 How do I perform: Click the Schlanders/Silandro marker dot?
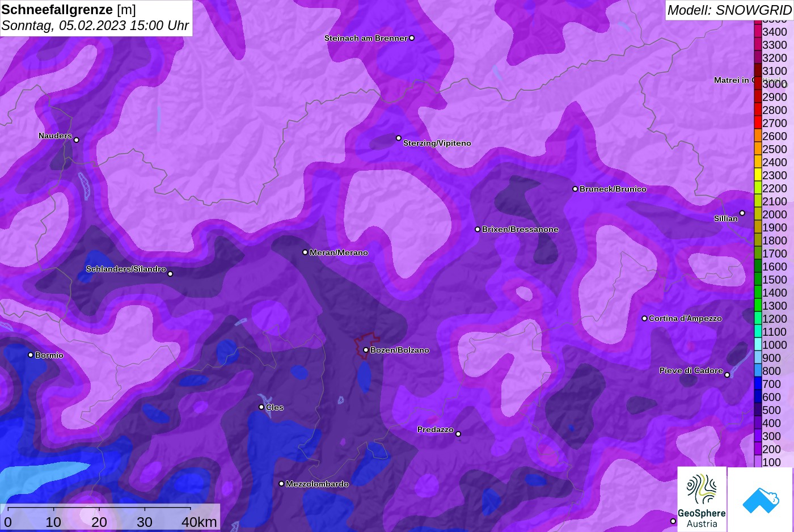point(170,274)
